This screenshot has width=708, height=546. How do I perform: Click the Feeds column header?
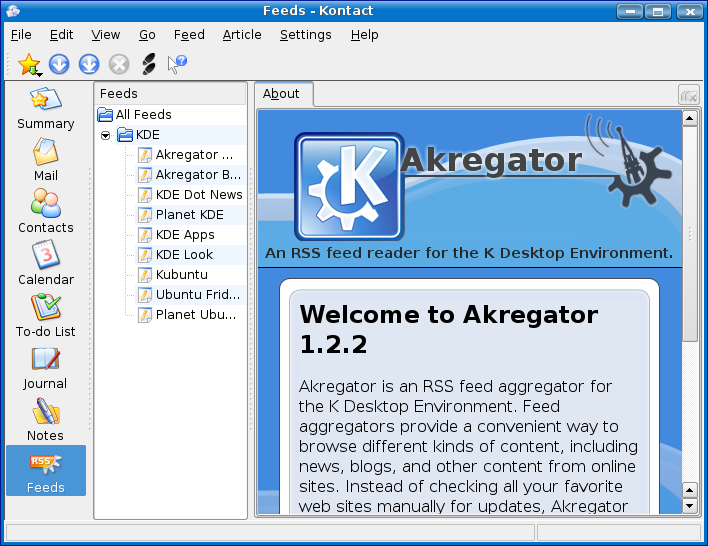coord(170,93)
